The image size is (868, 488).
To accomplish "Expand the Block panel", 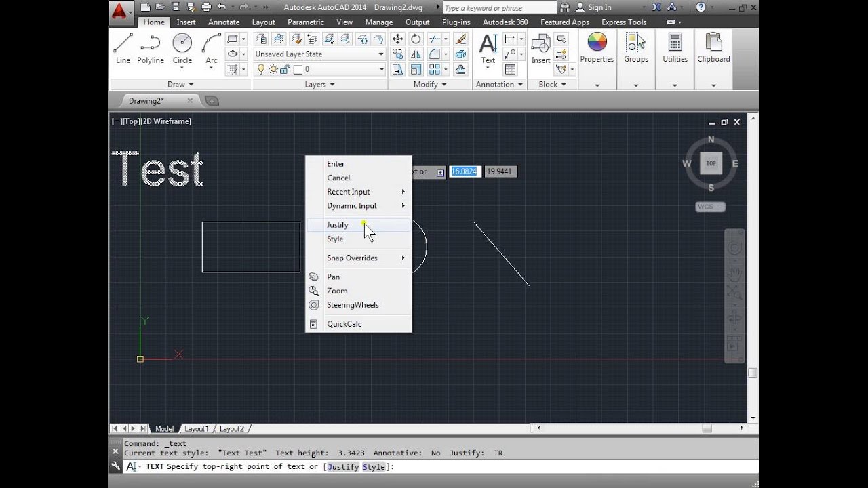I will 552,85.
